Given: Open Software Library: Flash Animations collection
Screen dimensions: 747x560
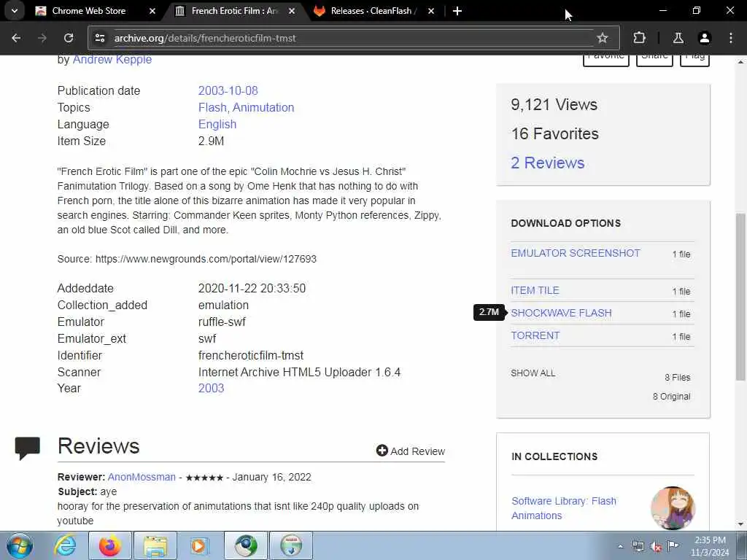Looking at the screenshot, I should point(564,508).
